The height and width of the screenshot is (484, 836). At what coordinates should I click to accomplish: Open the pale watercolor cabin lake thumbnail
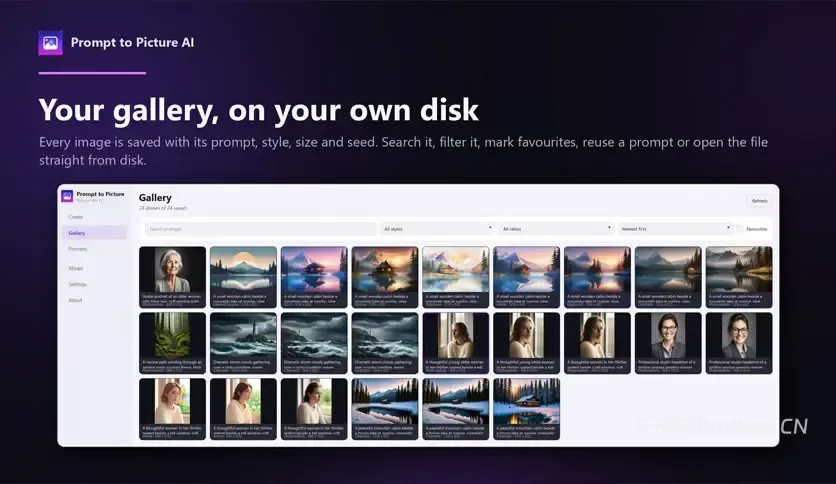tap(456, 277)
